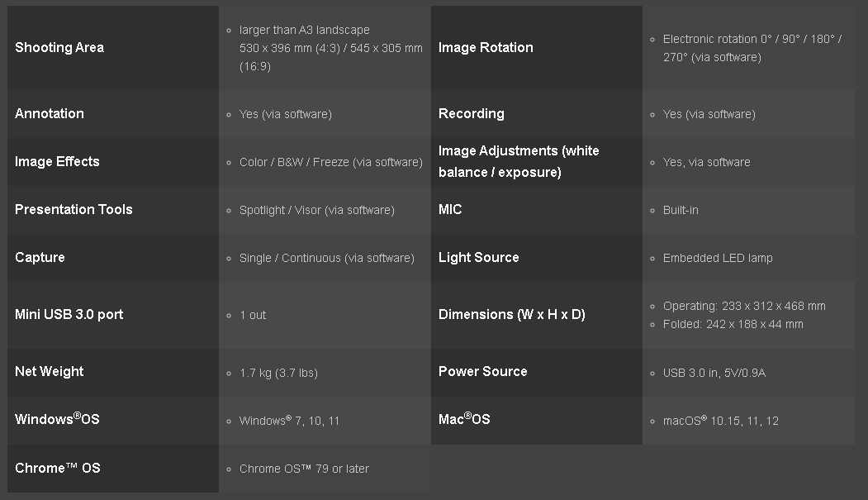Click the Recording label cell
This screenshot has height=500, width=868.
pyautogui.click(x=471, y=114)
